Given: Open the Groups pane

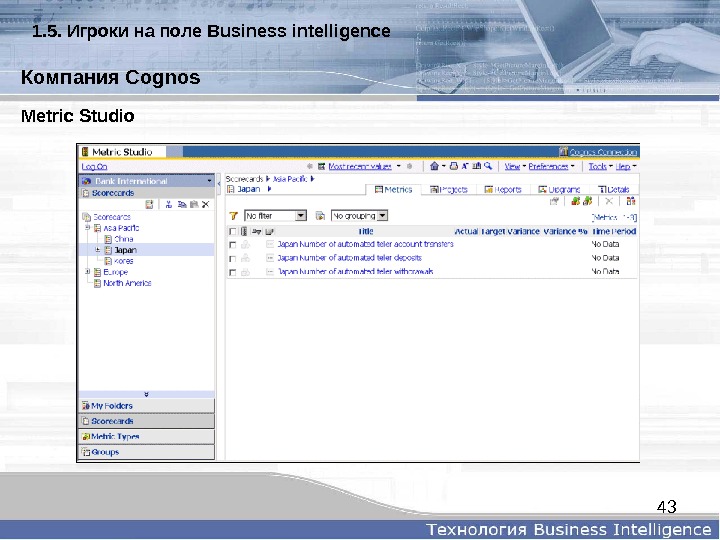Looking at the screenshot, I should (x=146, y=452).
